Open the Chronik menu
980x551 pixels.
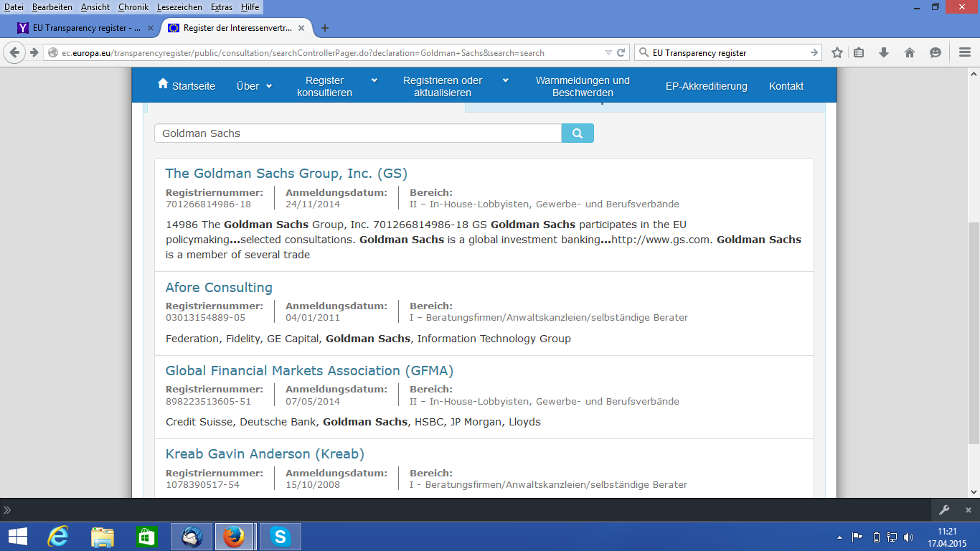click(133, 6)
